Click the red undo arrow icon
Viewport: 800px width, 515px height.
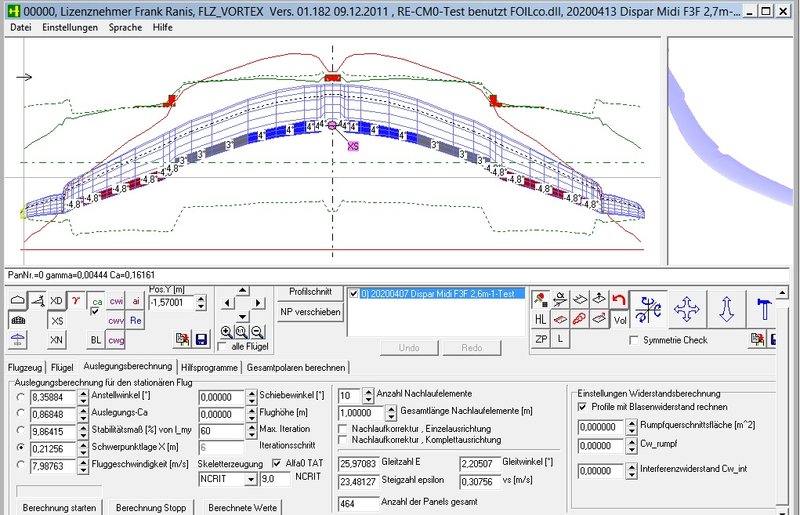[x=618, y=299]
